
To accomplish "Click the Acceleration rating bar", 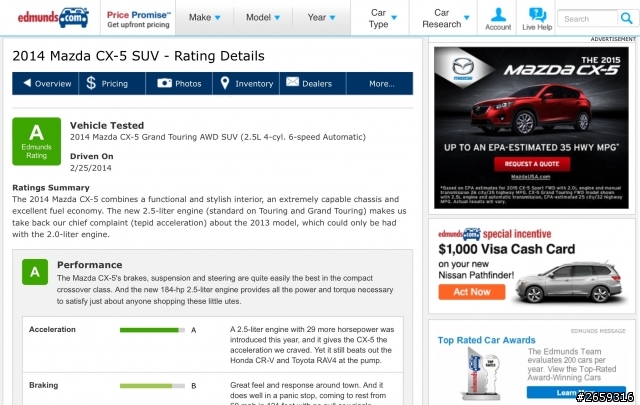I will point(152,330).
